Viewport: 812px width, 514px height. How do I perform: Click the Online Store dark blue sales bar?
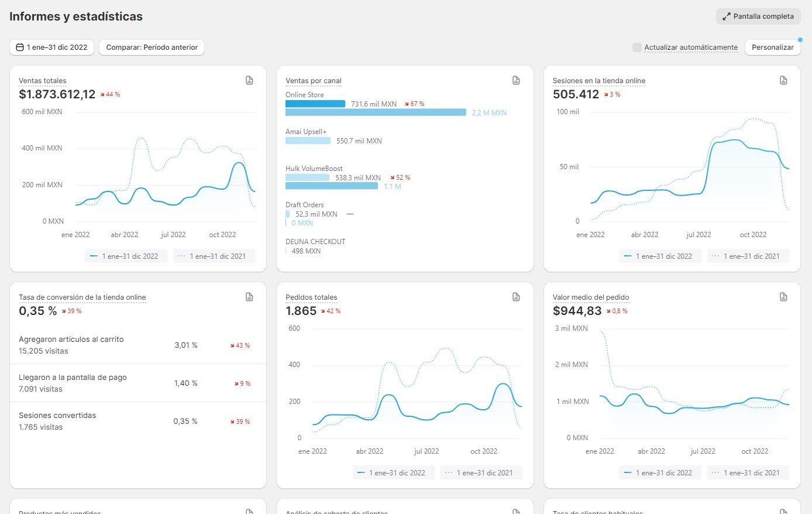pyautogui.click(x=315, y=104)
